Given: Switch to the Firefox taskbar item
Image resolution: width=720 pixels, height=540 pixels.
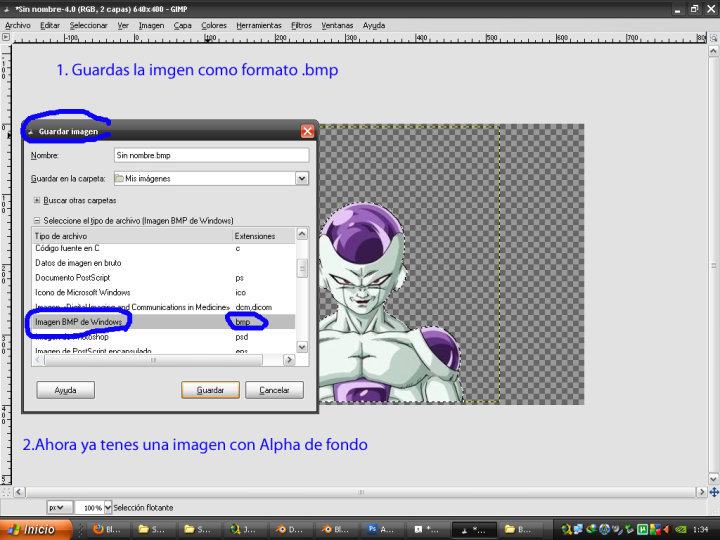Looking at the screenshot, I should pos(107,529).
